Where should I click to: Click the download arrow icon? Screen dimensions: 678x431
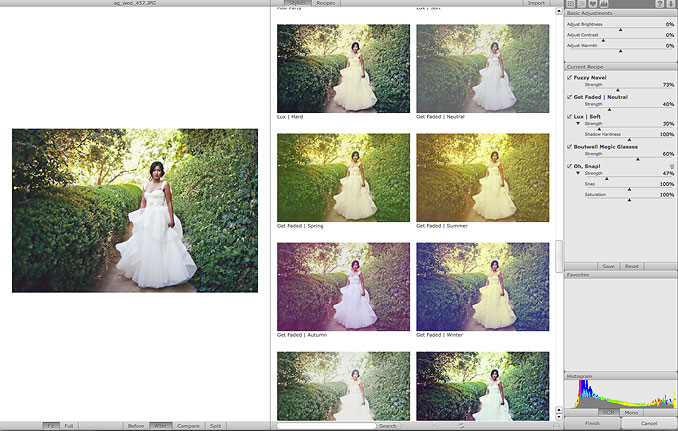click(671, 3)
